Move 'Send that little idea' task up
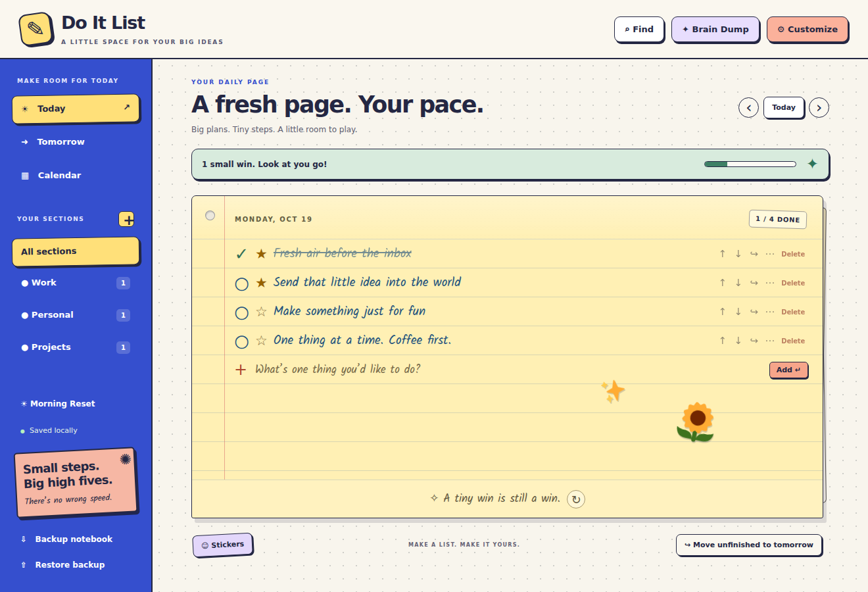 (x=722, y=283)
